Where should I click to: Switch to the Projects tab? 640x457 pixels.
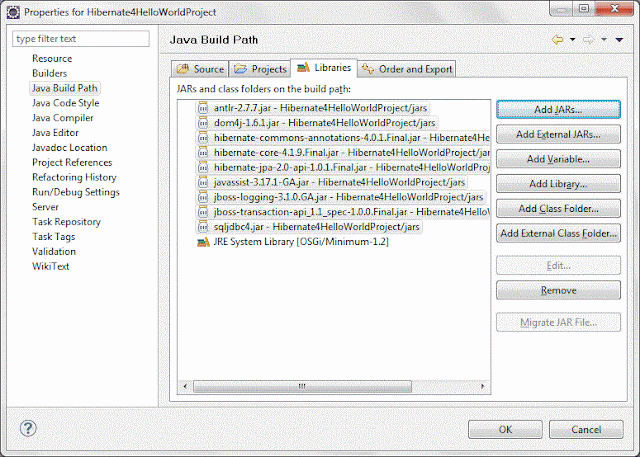pyautogui.click(x=260, y=69)
